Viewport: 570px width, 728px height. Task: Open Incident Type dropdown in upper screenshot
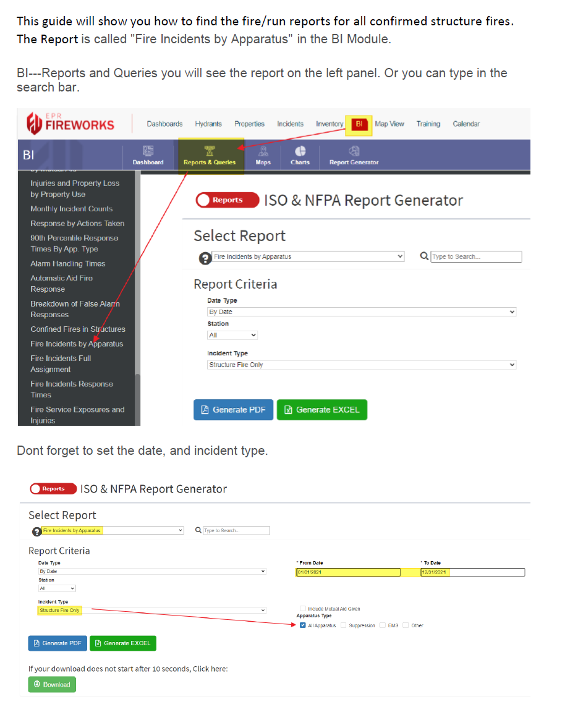pyautogui.click(x=362, y=365)
